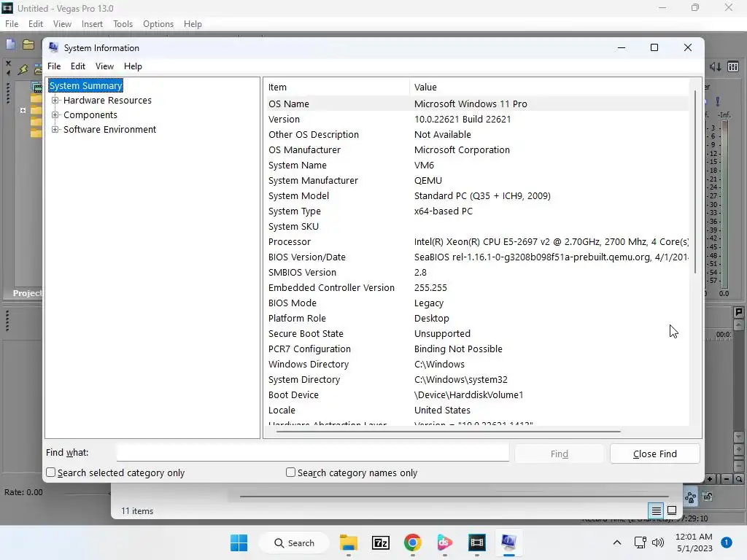Click the Close Find button
The image size is (747, 560).
(654, 454)
